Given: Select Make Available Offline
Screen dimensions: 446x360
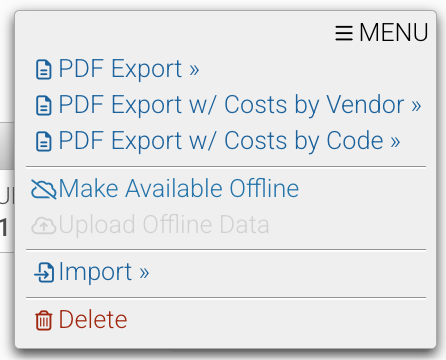Looking at the screenshot, I should (165, 189).
